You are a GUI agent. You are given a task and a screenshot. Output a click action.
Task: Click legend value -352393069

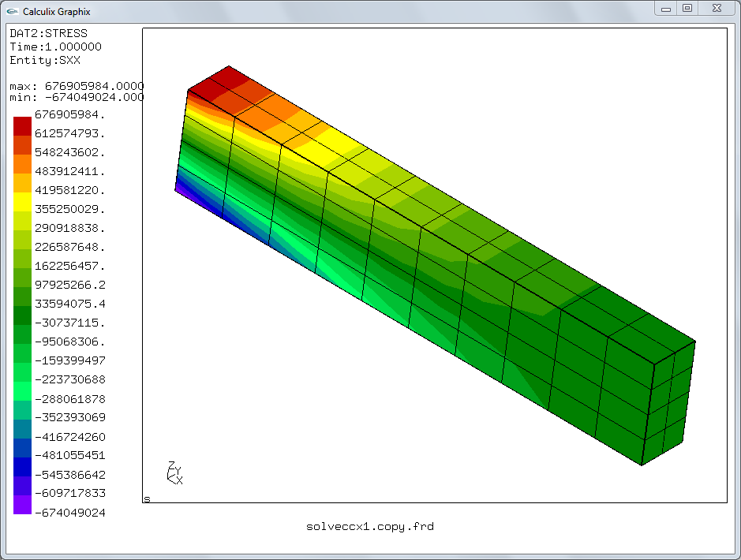tap(70, 417)
